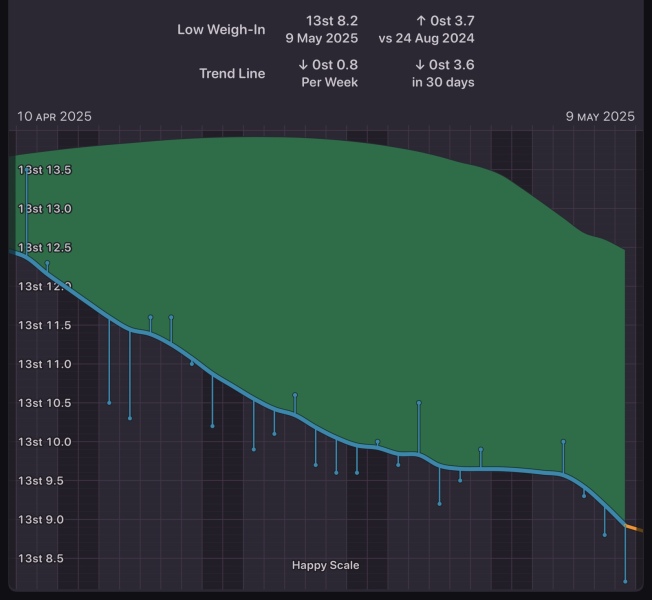The image size is (652, 600).
Task: Select the Trend Line label
Action: click(x=232, y=73)
